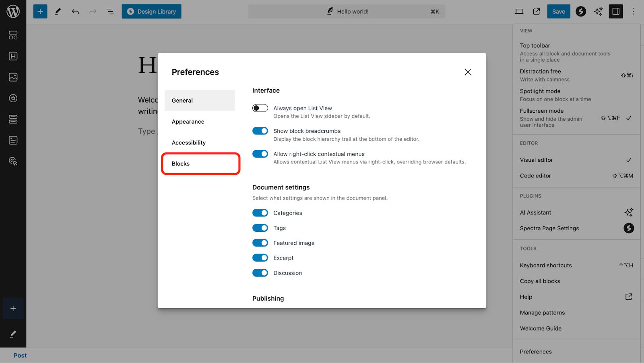Toggle the Settings sidebar panel icon
Image resolution: width=644 pixels, height=363 pixels.
[x=616, y=11]
